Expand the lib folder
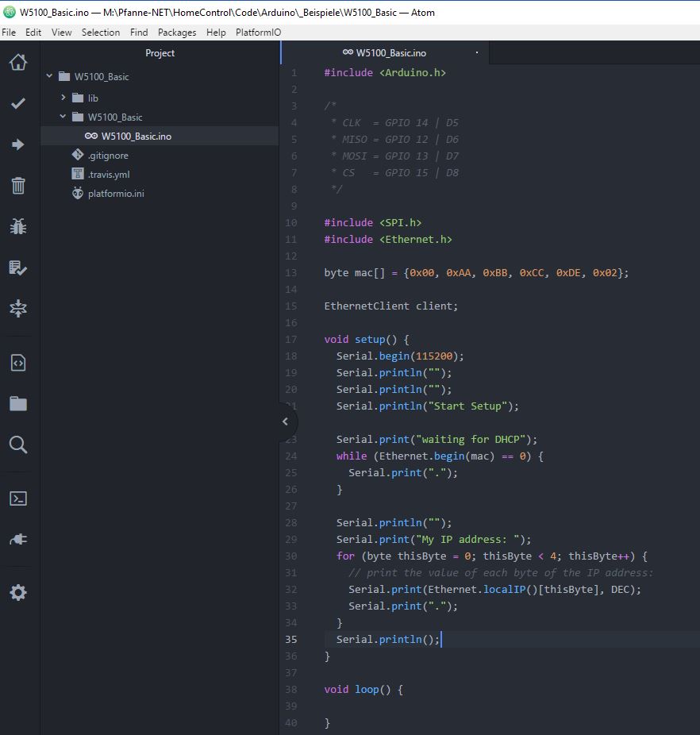This screenshot has height=735, width=700. point(63,98)
